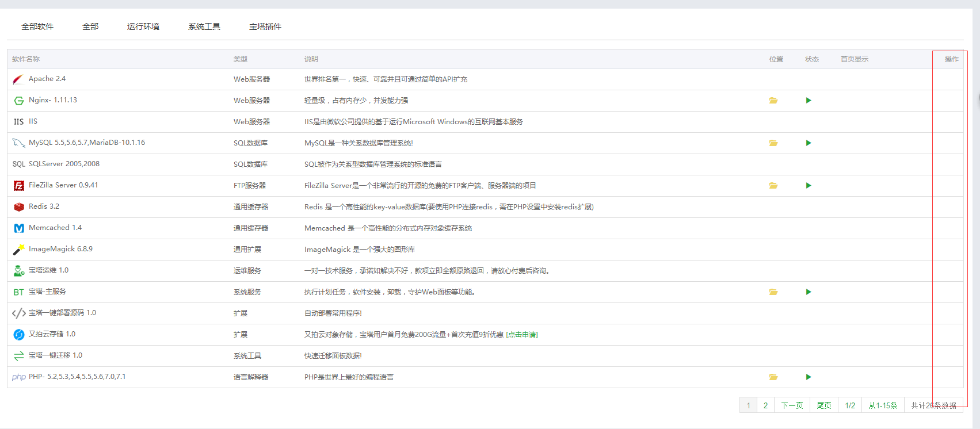Click the Nginx green G icon
This screenshot has width=980, height=429.
[18, 101]
